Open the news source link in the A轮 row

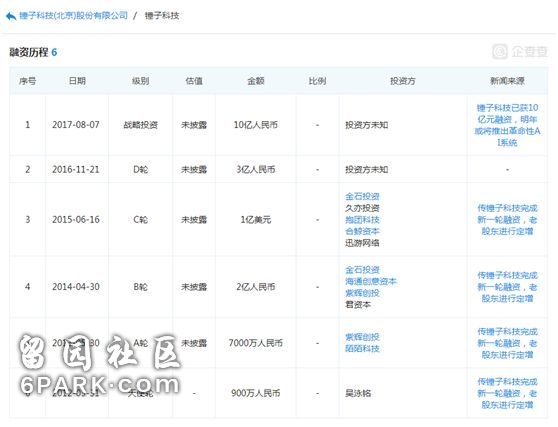pos(507,343)
